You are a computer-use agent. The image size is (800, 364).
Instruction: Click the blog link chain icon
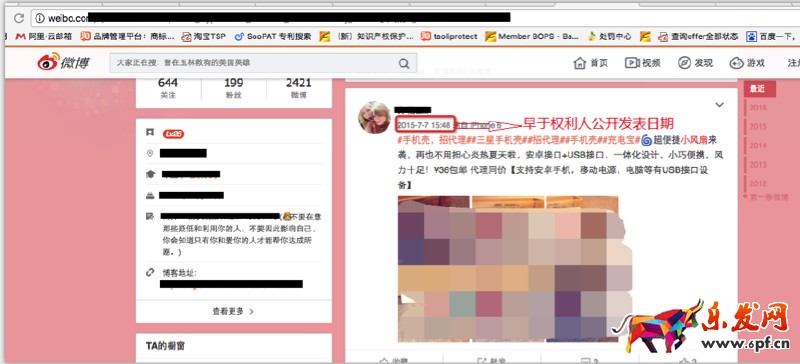click(x=150, y=273)
